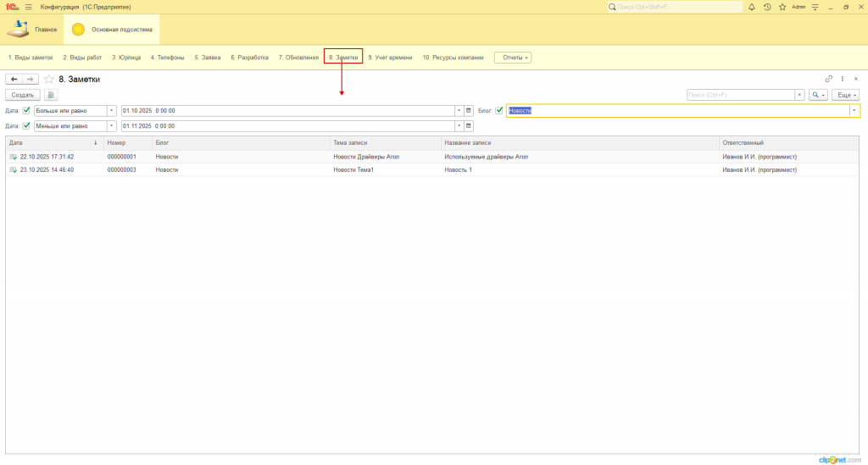Open calendar for 01.11.2025 date field
The width and height of the screenshot is (868, 465).
click(468, 126)
